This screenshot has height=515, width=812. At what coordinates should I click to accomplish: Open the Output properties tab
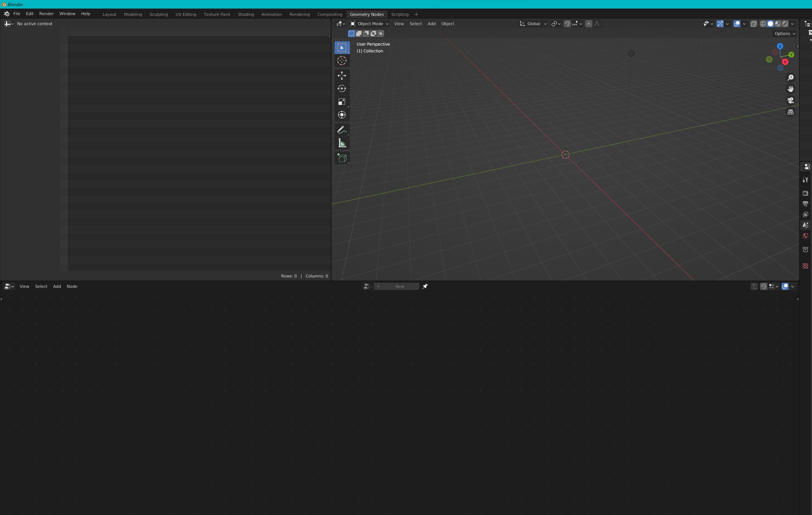coord(805,204)
